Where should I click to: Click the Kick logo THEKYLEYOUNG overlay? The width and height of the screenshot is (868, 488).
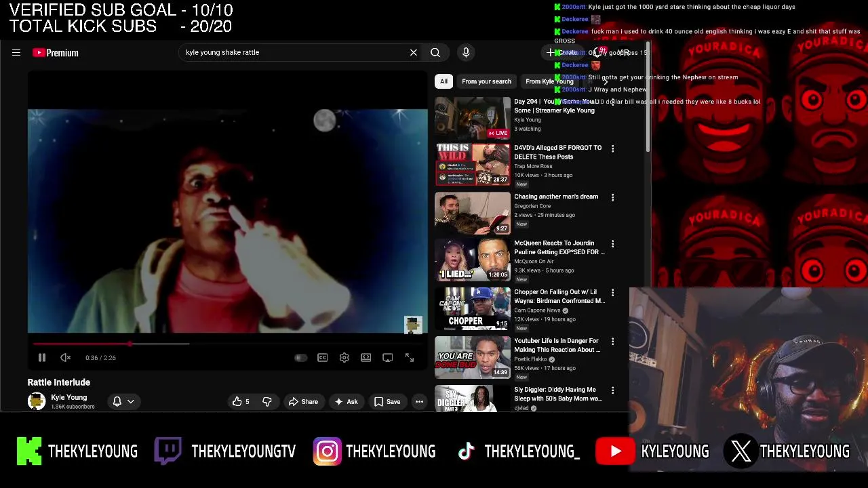coord(28,451)
